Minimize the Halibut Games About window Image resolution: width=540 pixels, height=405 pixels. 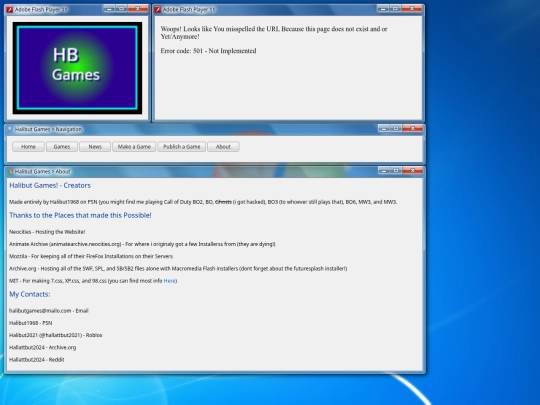pos(384,170)
